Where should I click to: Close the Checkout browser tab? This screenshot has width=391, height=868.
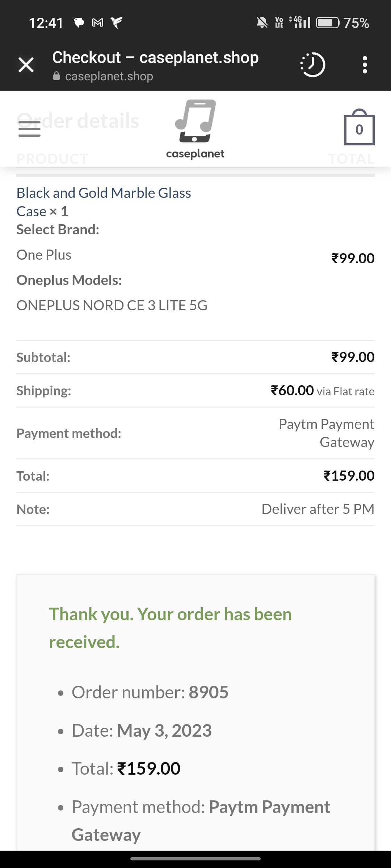(26, 65)
